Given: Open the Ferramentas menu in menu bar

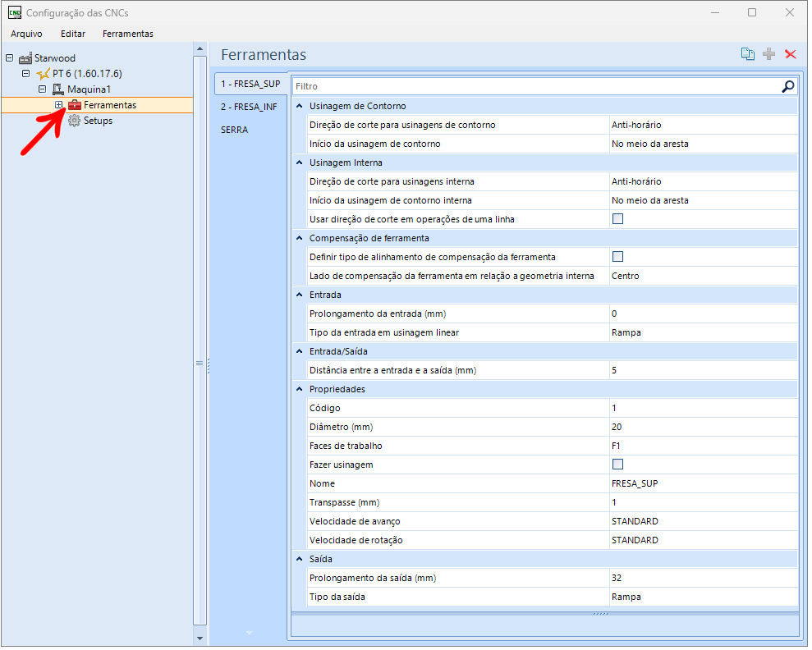Looking at the screenshot, I should pyautogui.click(x=128, y=34).
